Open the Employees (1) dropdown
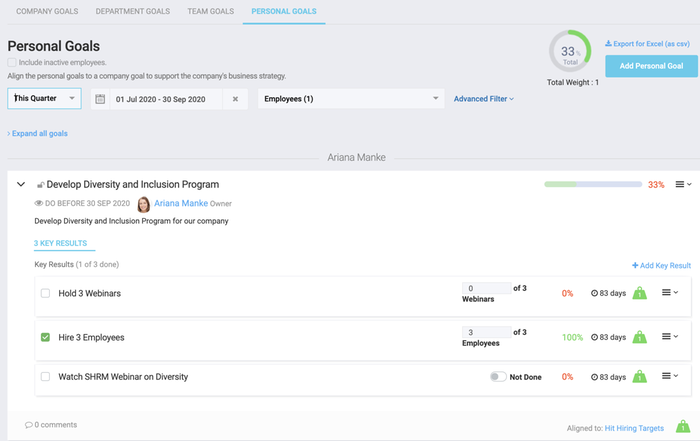Screen dimensions: 700x441 pyautogui.click(x=350, y=98)
